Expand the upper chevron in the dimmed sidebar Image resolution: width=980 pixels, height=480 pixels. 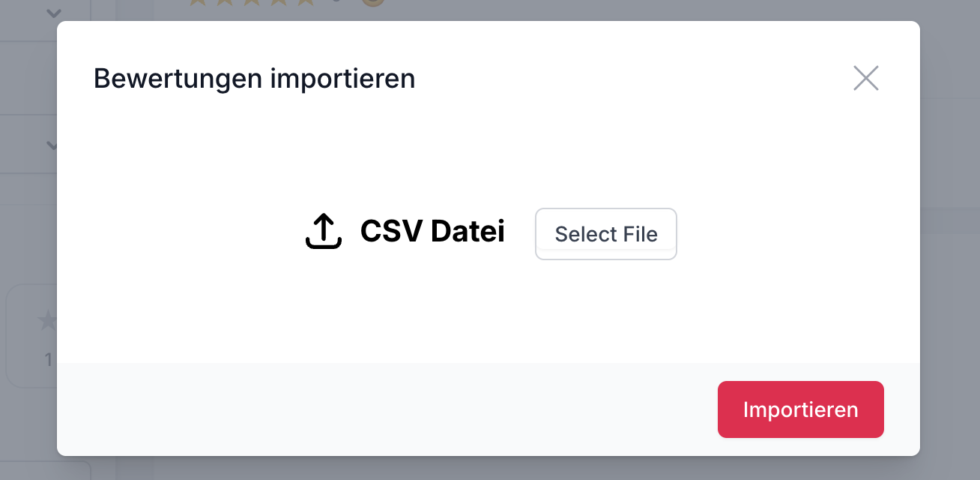(52, 13)
